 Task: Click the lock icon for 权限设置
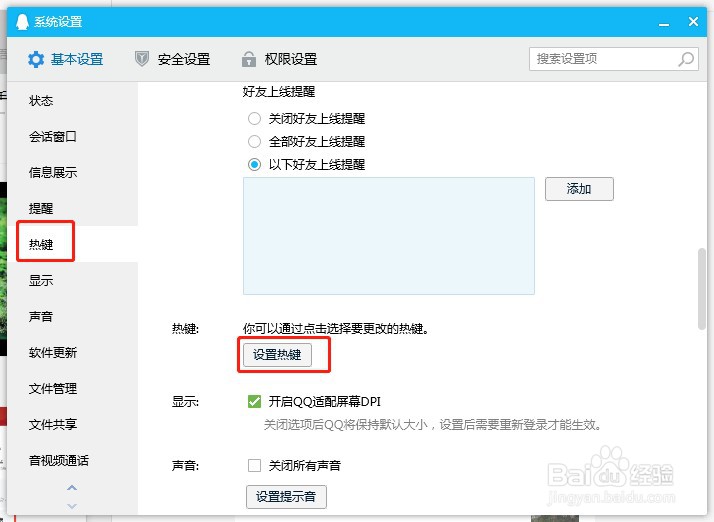tap(249, 59)
